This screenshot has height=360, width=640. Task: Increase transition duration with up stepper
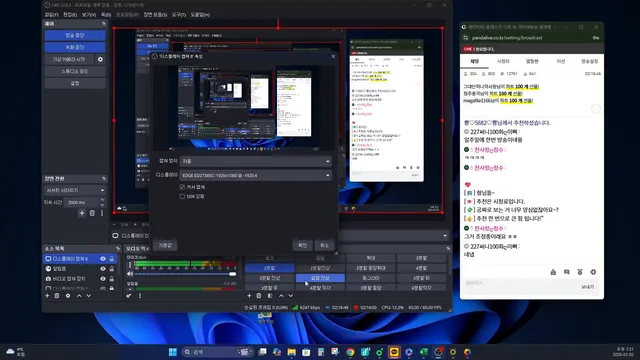pyautogui.click(x=102, y=200)
